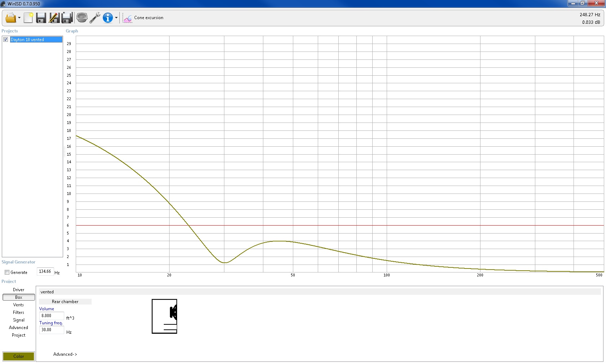Click the 0.033 dB cursor readout
The height and width of the screenshot is (364, 606).
591,22
